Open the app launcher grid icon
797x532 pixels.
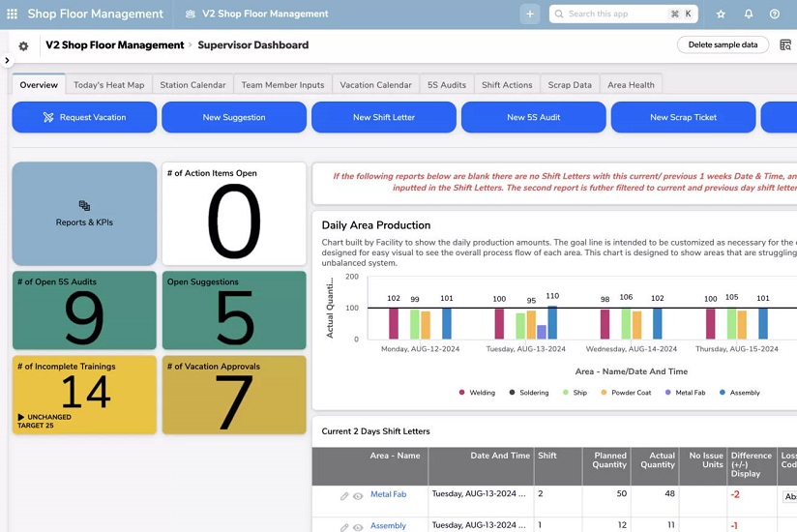(12, 15)
